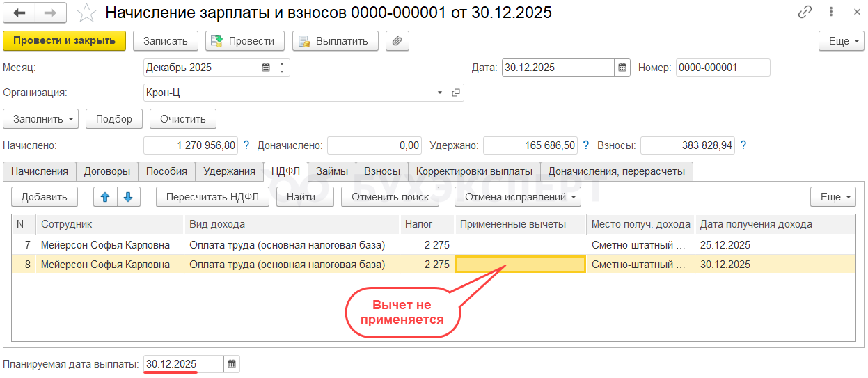Click the Налог column header
The image size is (868, 378).
[427, 224]
